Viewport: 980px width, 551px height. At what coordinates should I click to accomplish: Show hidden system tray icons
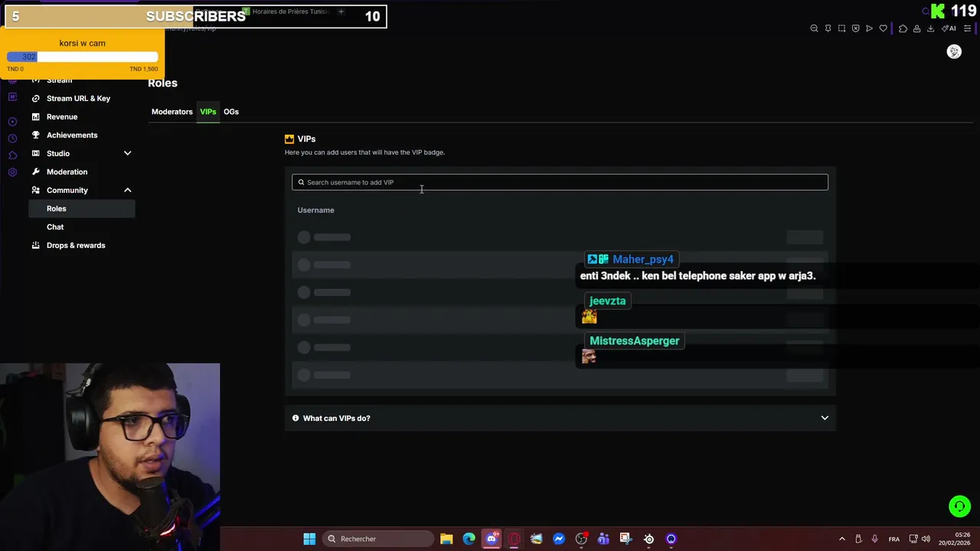pyautogui.click(x=842, y=539)
